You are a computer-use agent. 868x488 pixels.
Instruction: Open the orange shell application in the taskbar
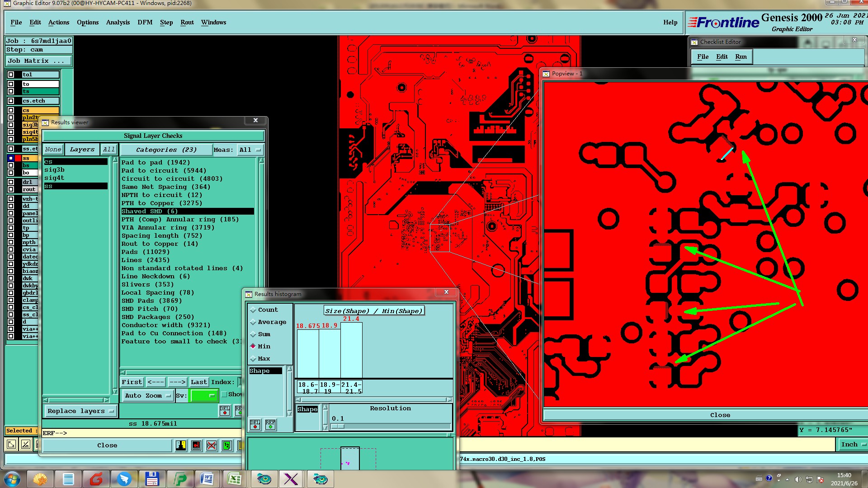pyautogui.click(x=40, y=479)
